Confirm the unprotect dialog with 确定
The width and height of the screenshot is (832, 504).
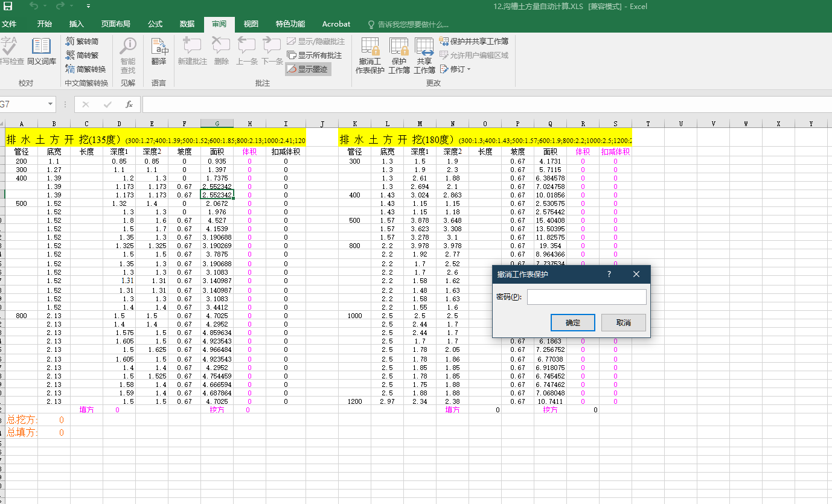[x=573, y=322]
